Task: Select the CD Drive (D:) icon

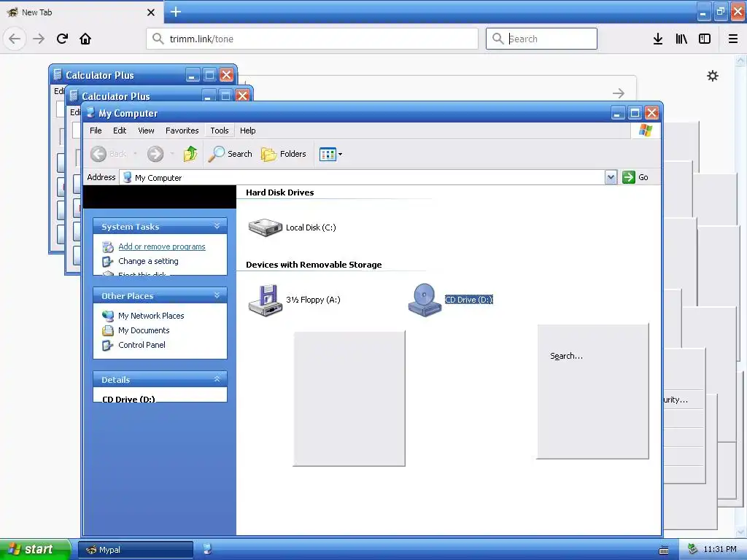Action: (x=425, y=300)
